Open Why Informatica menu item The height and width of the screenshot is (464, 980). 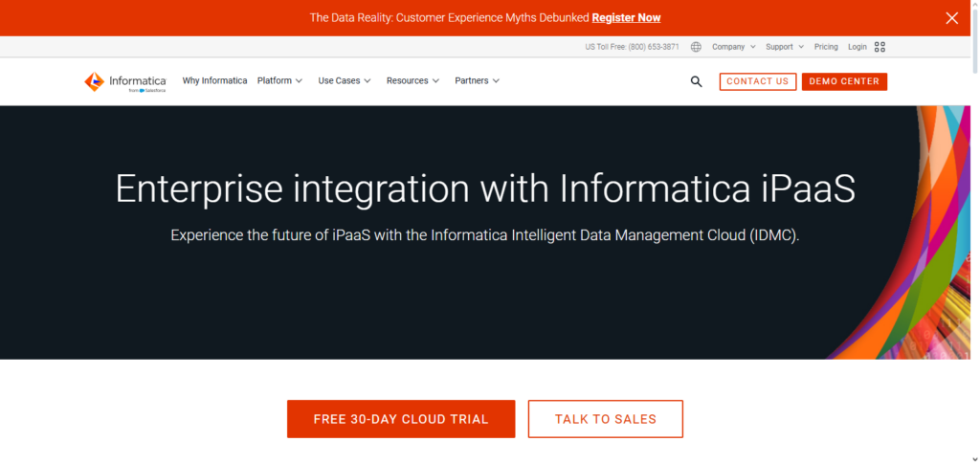click(214, 80)
